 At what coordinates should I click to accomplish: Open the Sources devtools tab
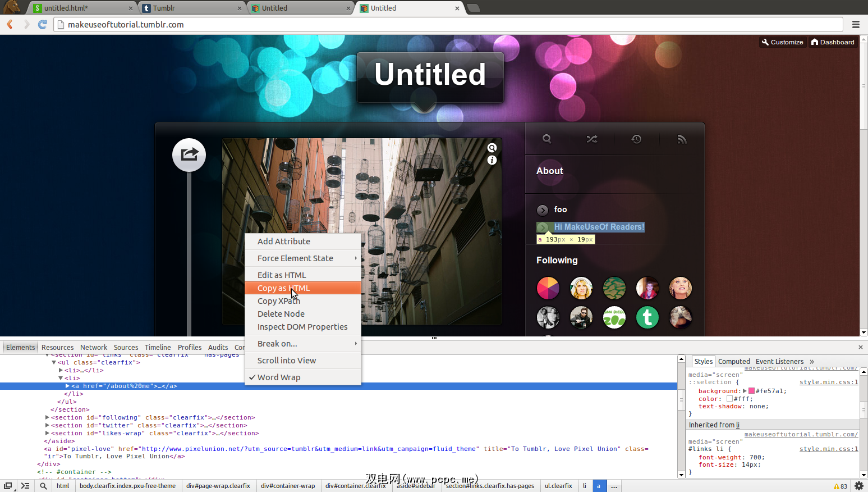126,348
